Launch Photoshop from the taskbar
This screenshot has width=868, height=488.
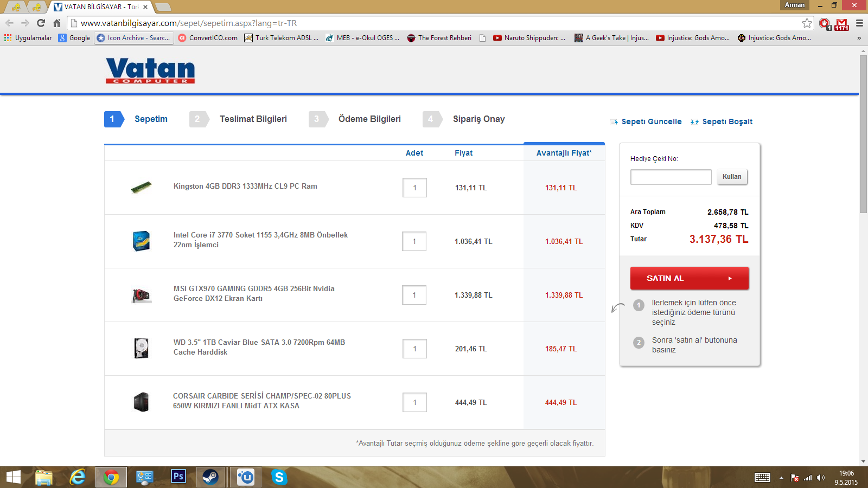[178, 477]
